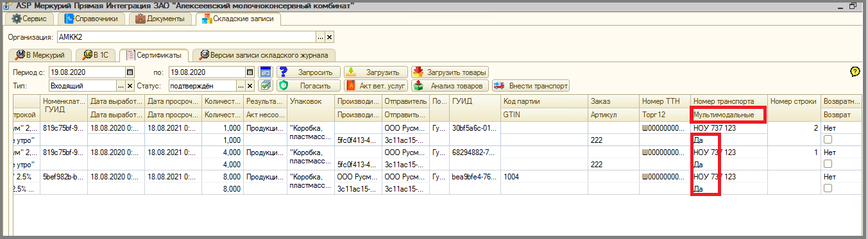Select GUID cell 30bf5a6c-01...

pyautogui.click(x=475, y=128)
